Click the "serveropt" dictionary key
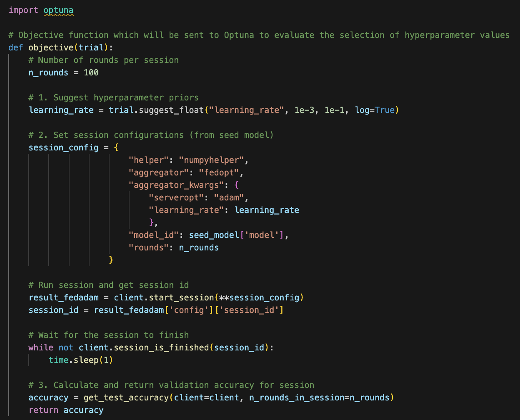Image resolution: width=520 pixels, height=420 pixels. [x=176, y=197]
